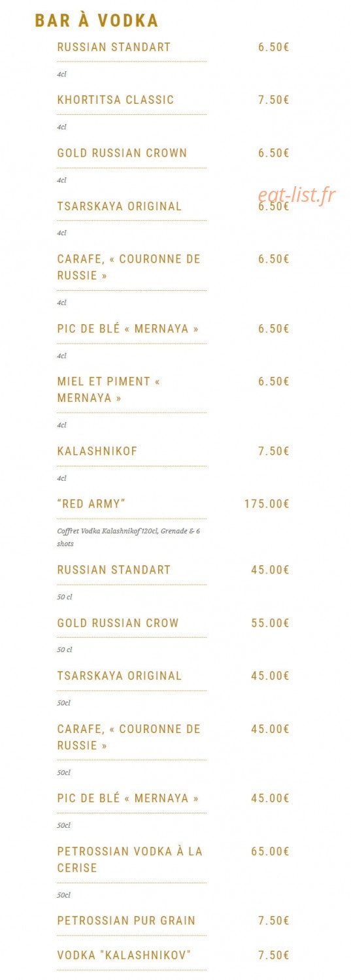Click MIEL ET PIMENT « MERNAYA » item
Image resolution: width=351 pixels, height=980 pixels.
pyautogui.click(x=109, y=389)
